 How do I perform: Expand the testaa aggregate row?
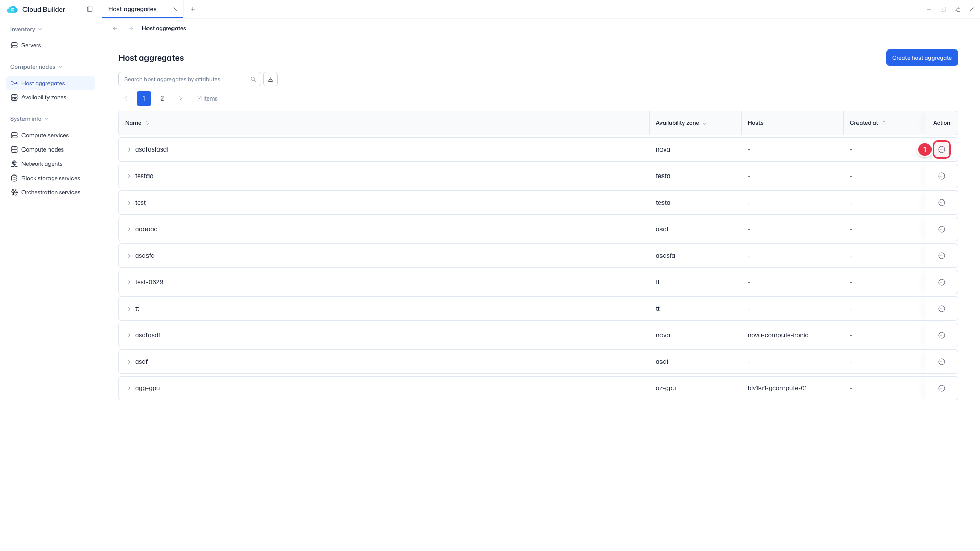coord(129,176)
